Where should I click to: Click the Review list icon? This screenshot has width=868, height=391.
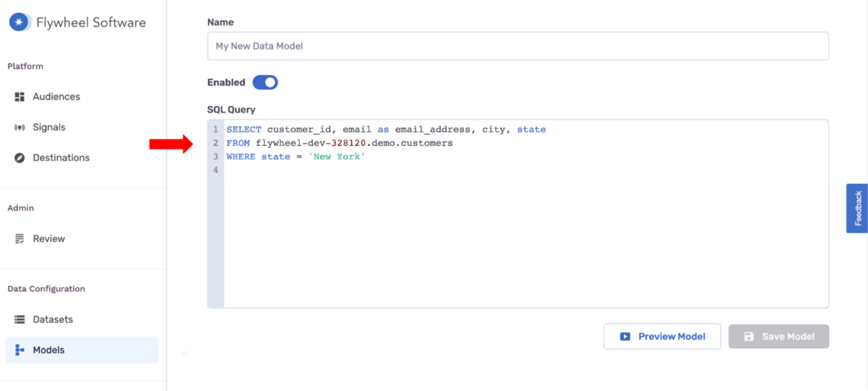(x=20, y=239)
